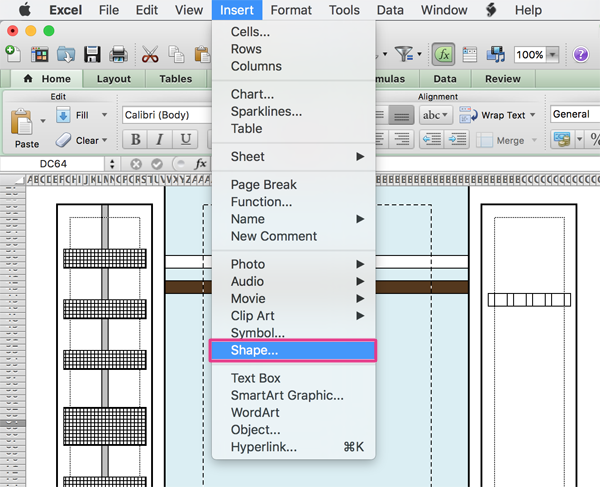Click the select all cells corner
Image resolution: width=600 pixels, height=487 pixels.
coord(13,180)
